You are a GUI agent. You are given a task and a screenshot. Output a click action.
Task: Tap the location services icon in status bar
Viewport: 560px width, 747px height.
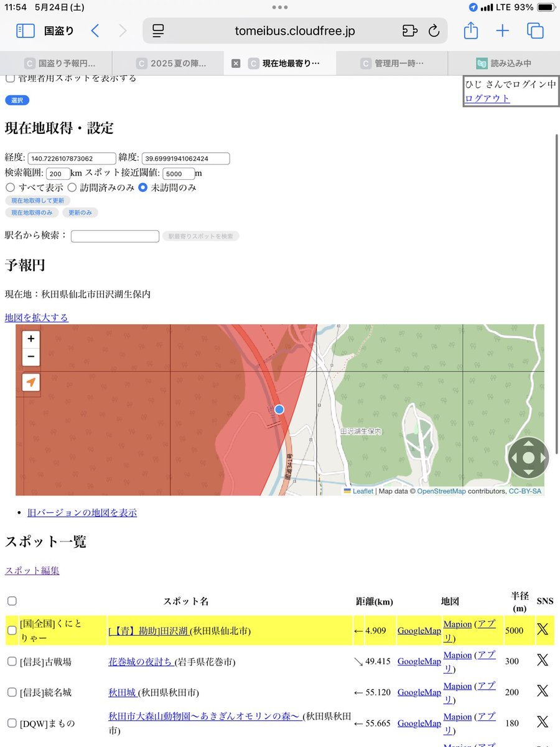473,7
